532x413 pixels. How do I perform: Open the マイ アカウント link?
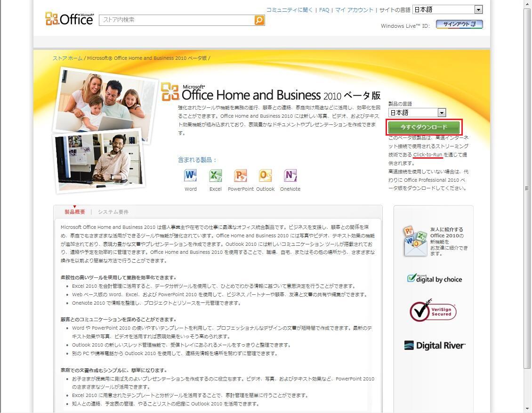(x=354, y=10)
